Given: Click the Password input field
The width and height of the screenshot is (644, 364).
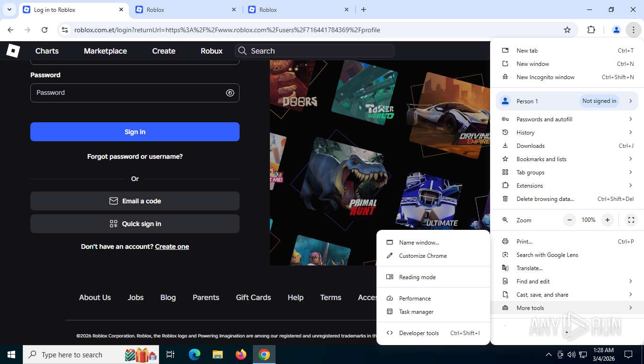Looking at the screenshot, I should [135, 93].
